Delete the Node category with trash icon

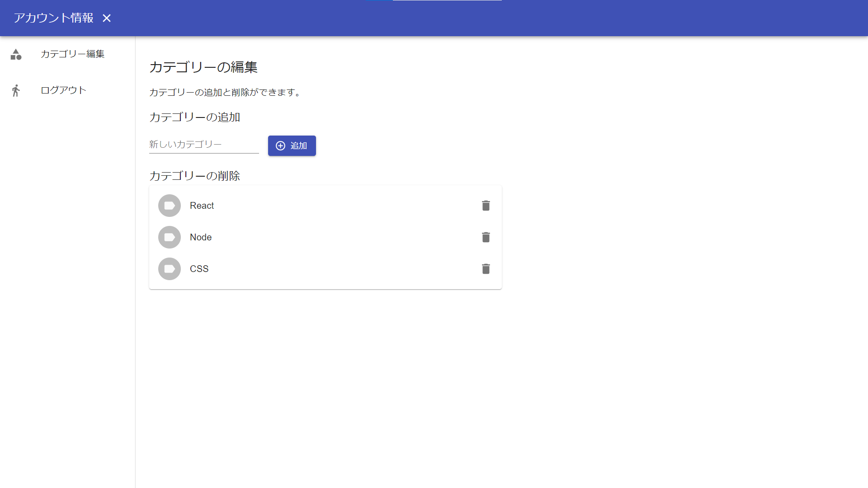pyautogui.click(x=486, y=237)
